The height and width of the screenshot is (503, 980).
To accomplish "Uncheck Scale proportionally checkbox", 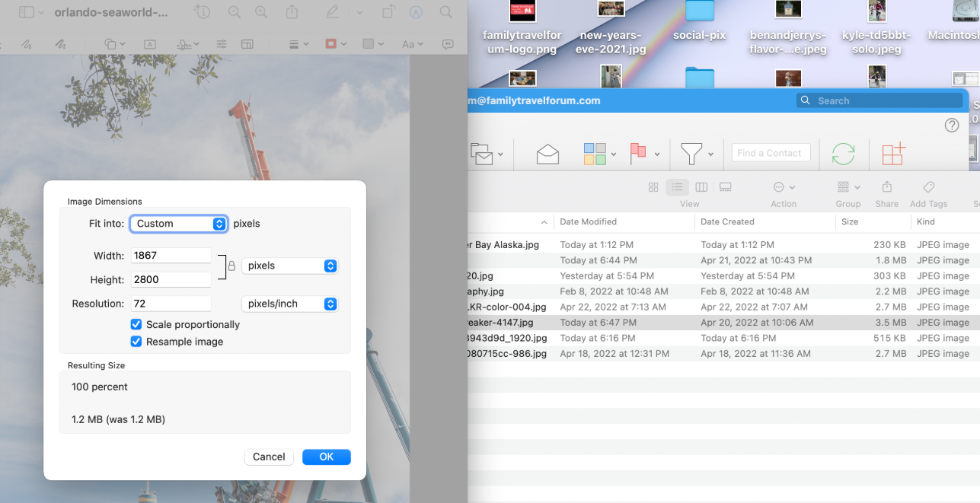I will 136,325.
